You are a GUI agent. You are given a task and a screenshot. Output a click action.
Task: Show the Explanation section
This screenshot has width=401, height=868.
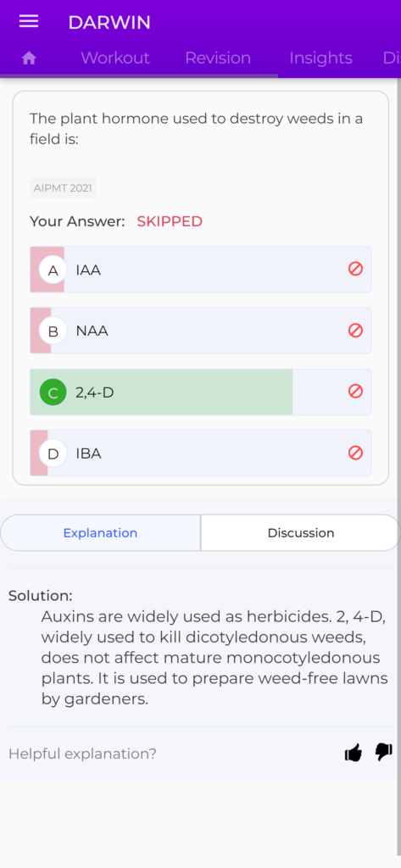point(100,533)
